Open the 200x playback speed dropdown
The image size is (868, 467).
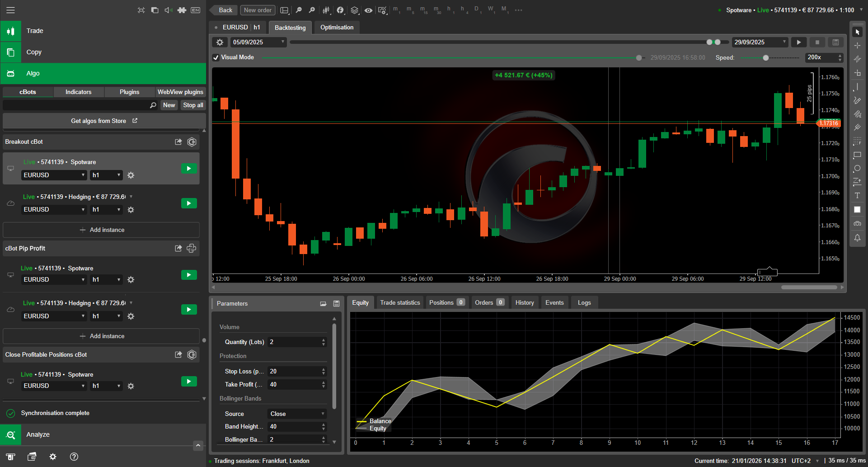823,57
